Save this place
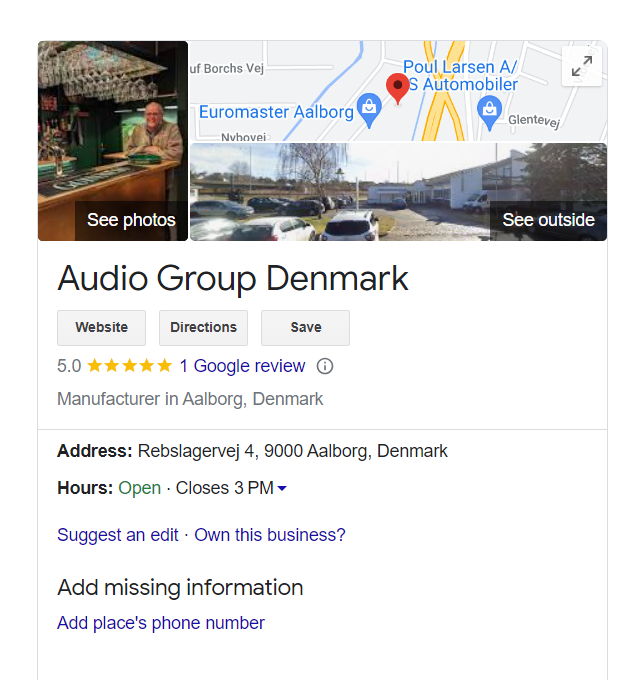Screen dimensions: 621x680 pyautogui.click(x=305, y=327)
